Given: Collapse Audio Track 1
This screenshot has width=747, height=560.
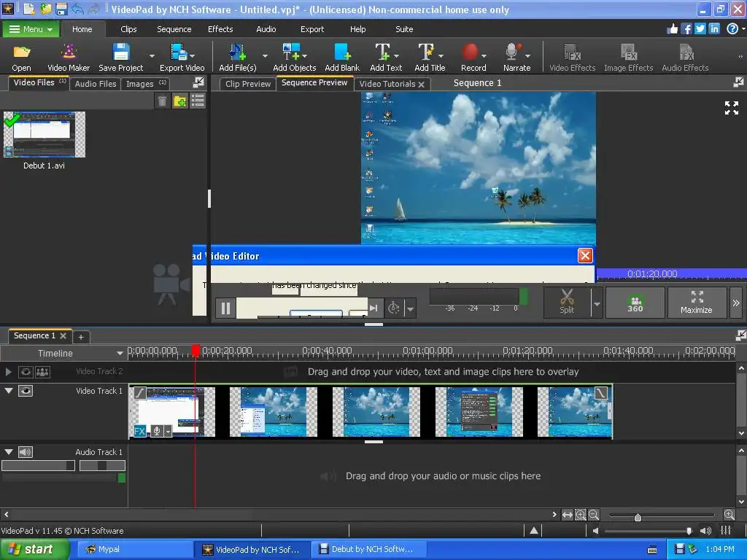Looking at the screenshot, I should (9, 451).
